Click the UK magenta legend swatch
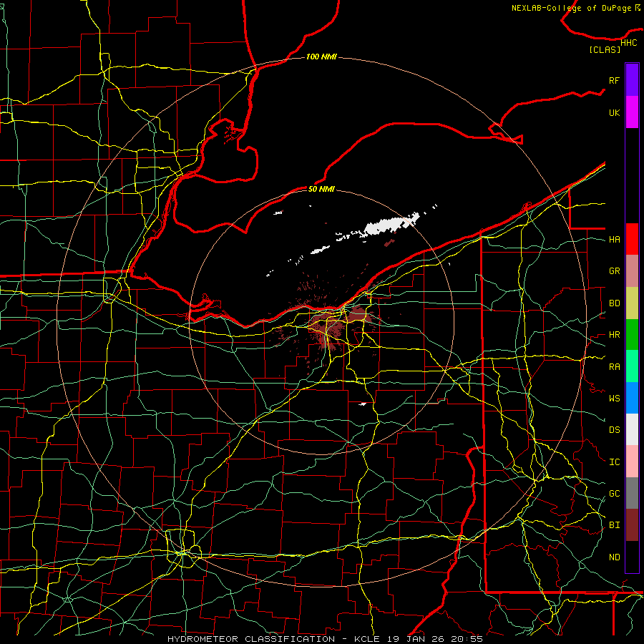644x644 pixels. tap(632, 112)
